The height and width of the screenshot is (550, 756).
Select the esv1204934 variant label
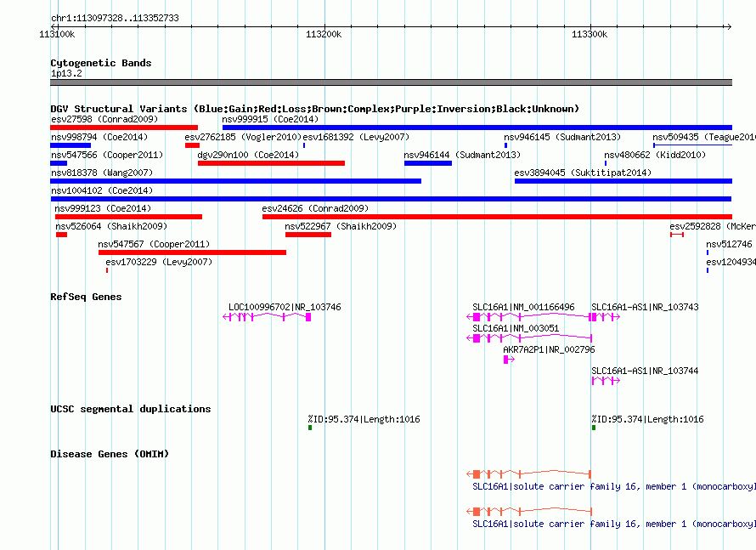(x=731, y=262)
